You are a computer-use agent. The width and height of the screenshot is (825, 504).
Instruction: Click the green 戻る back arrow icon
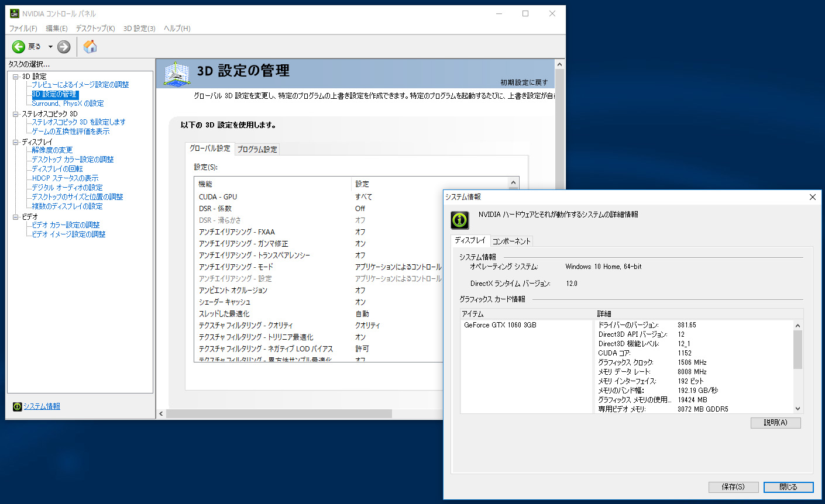point(18,46)
